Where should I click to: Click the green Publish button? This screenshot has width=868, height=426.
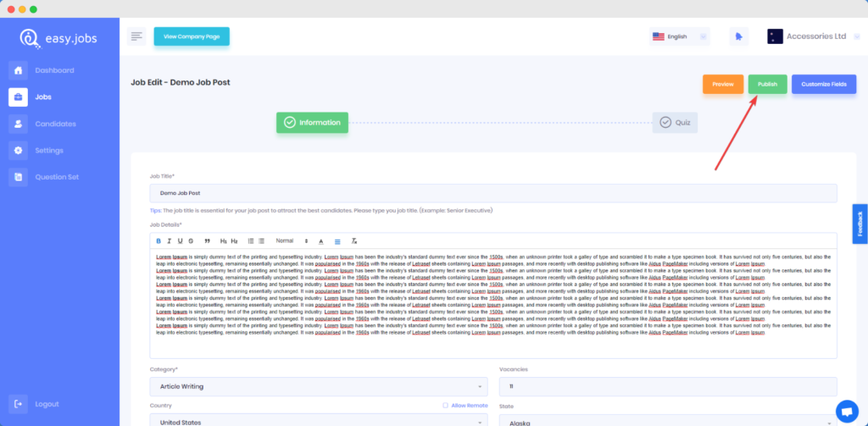coord(767,85)
